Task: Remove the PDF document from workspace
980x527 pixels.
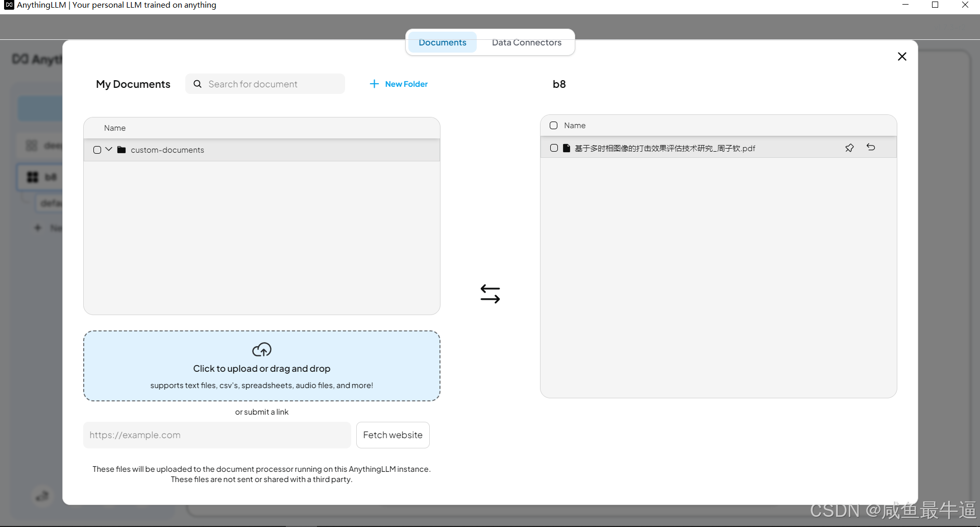Action: click(871, 147)
